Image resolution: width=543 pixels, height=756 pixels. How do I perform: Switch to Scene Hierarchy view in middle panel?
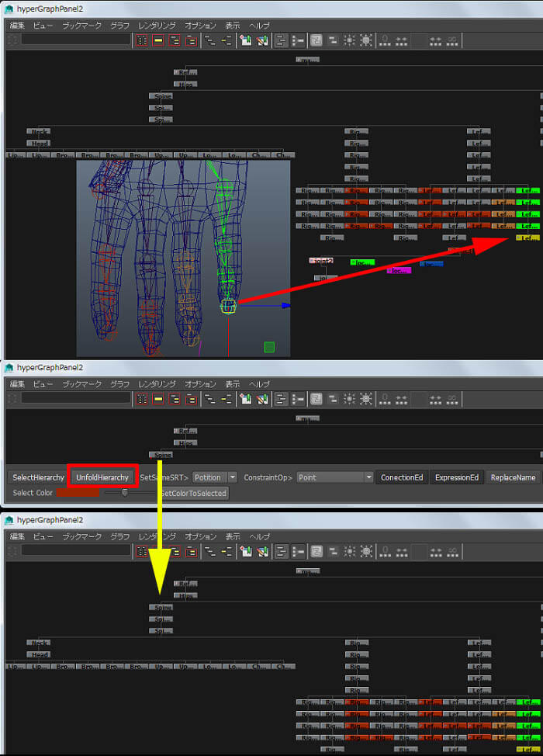click(209, 399)
